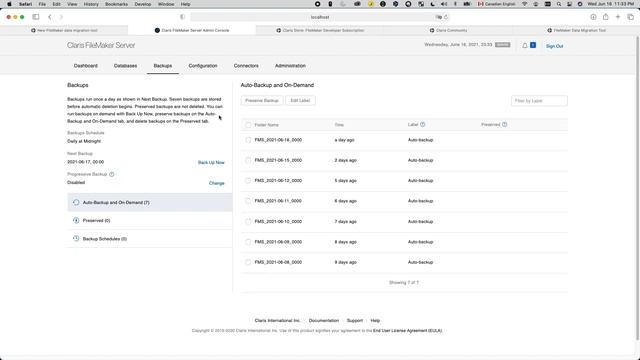Check the box for FMS_2021-06-10_0000
This screenshot has width=640, height=360.
pyautogui.click(x=248, y=222)
